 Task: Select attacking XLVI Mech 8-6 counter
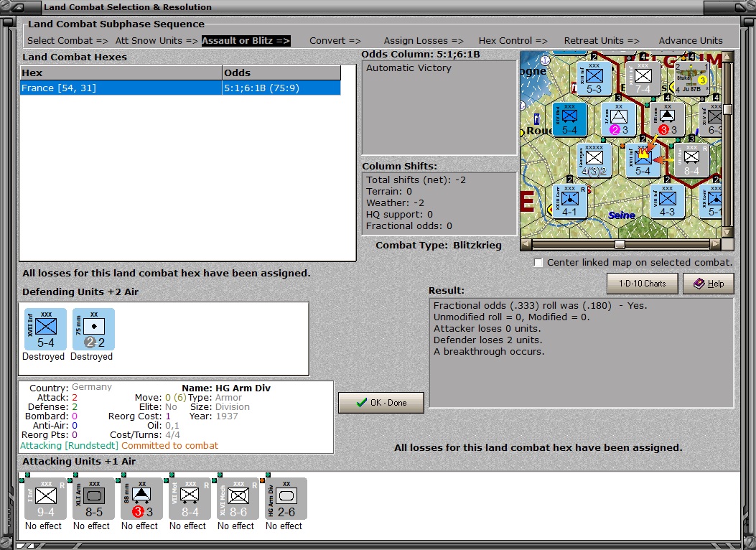[x=238, y=498]
